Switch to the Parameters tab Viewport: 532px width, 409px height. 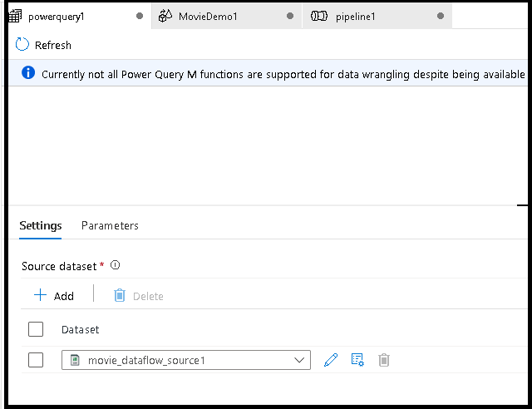(110, 225)
